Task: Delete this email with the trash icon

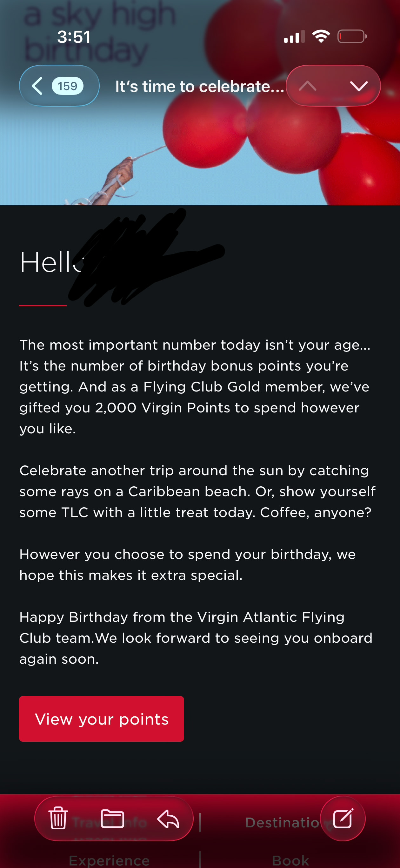Action: coord(58,818)
